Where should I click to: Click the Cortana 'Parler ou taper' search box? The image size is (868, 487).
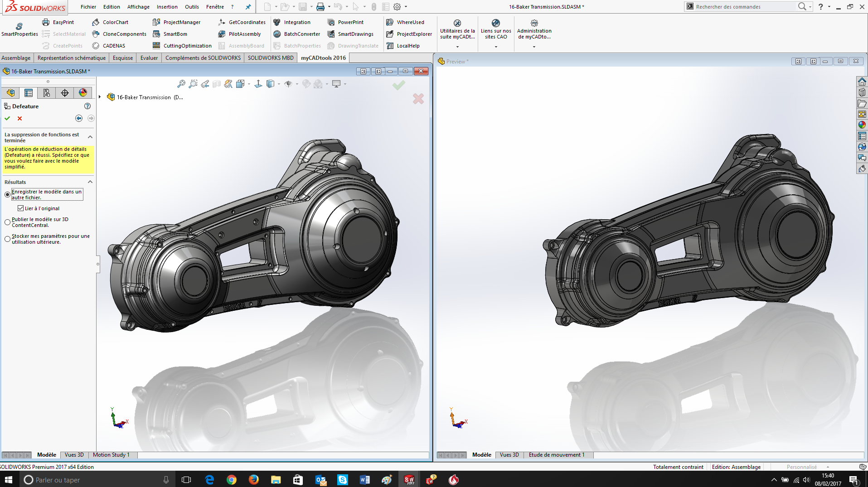tap(97, 480)
